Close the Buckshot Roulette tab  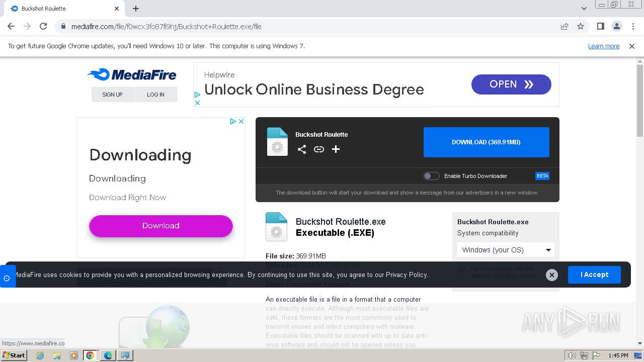click(x=117, y=9)
